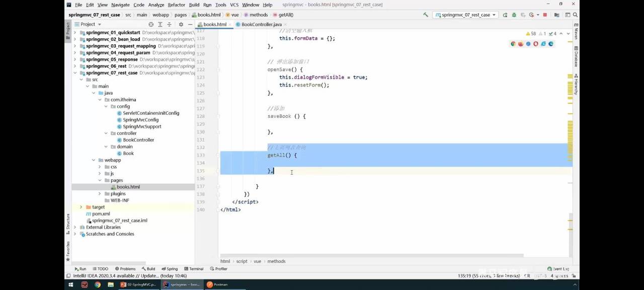
Task: Switch to the BookController.java editor tab
Action: click(261, 24)
